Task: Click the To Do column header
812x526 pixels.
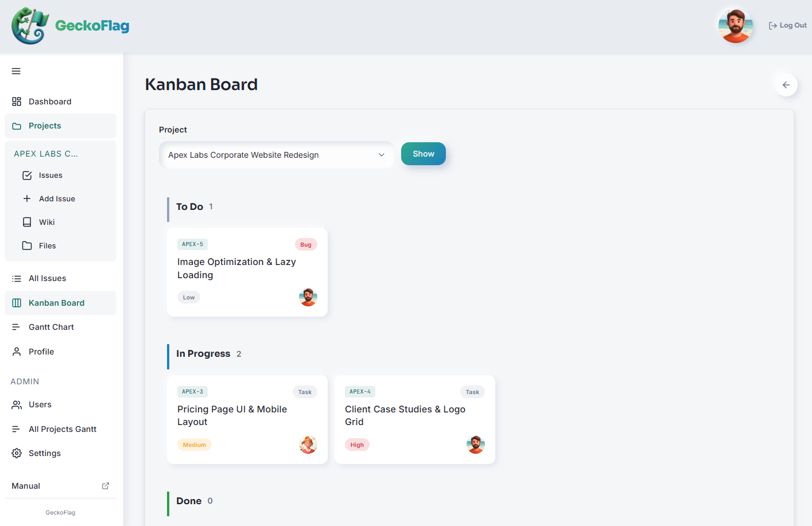Action: pyautogui.click(x=189, y=206)
